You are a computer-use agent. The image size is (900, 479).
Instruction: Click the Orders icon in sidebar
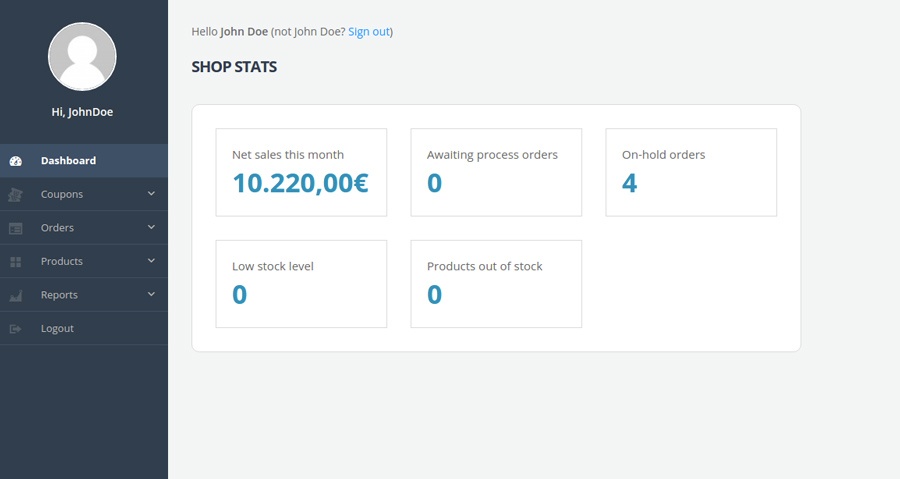tap(15, 228)
